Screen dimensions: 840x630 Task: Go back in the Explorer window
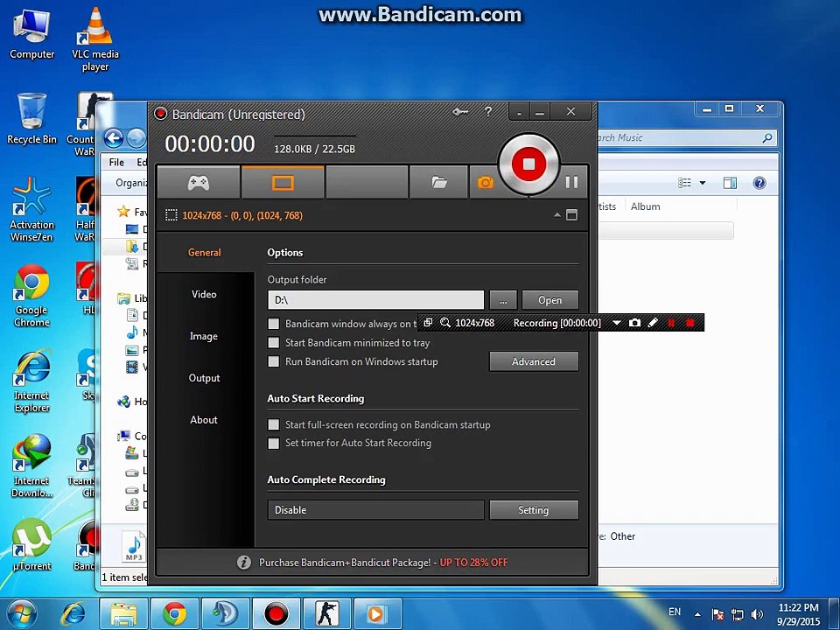click(x=114, y=138)
